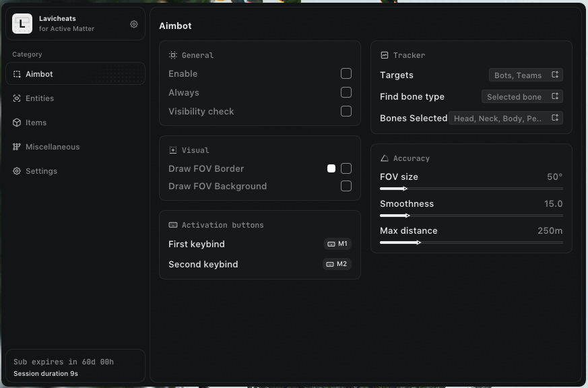Viewport: 588px width, 388px height.
Task: Check the Always option
Action: click(346, 92)
